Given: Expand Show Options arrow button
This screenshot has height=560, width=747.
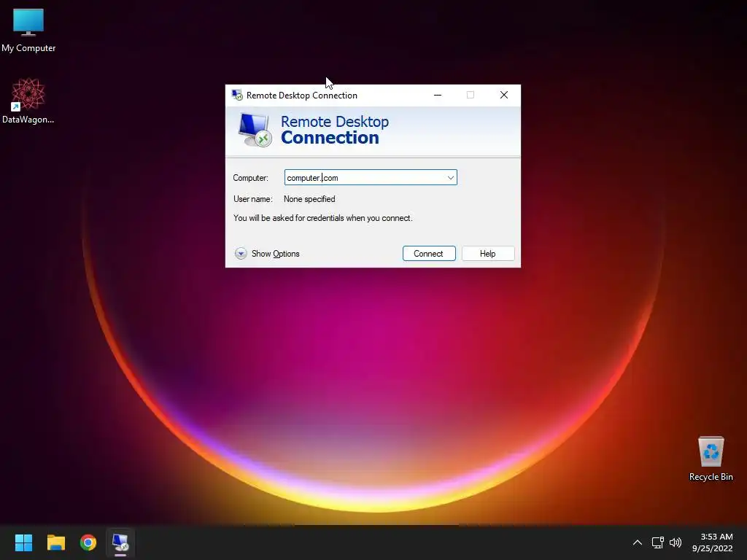Looking at the screenshot, I should click(241, 253).
